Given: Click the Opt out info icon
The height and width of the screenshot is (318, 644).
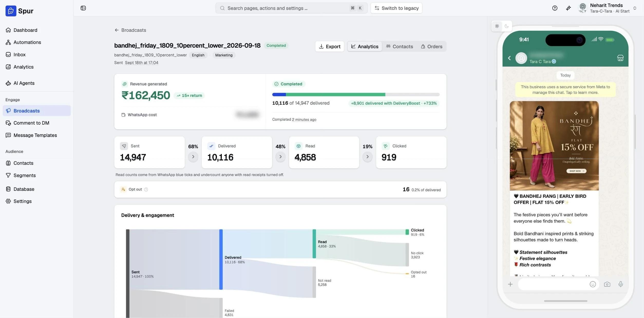Looking at the screenshot, I should click(x=146, y=190).
